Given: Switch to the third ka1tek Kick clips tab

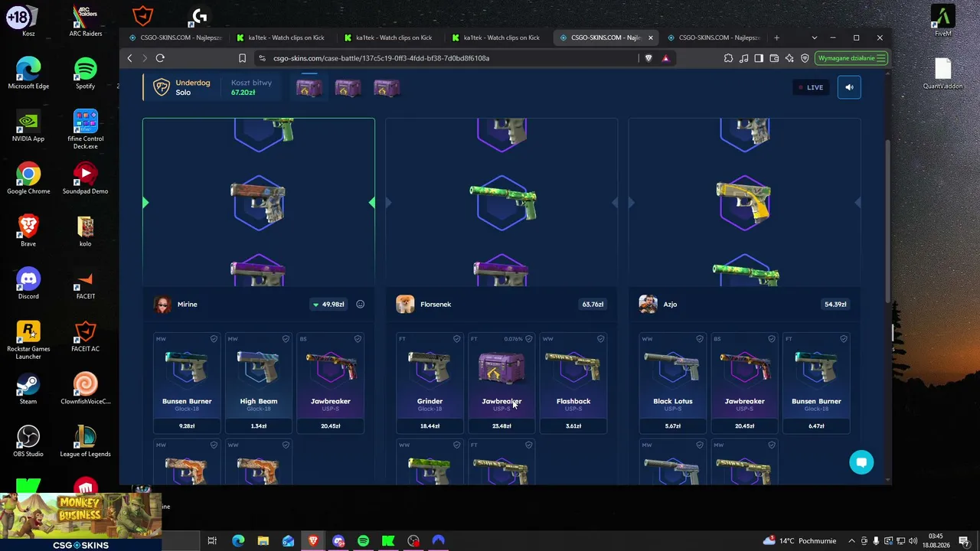Looking at the screenshot, I should click(x=496, y=37).
